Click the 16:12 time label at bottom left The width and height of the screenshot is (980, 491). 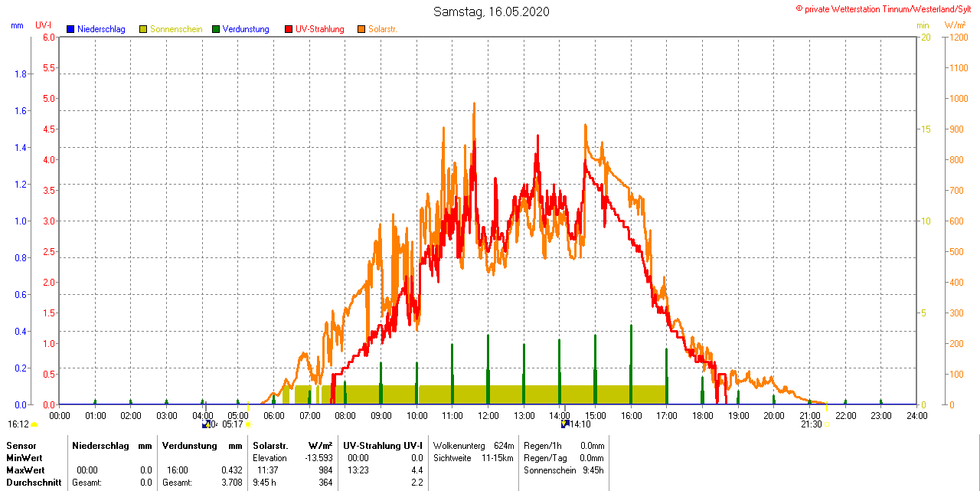(x=18, y=424)
